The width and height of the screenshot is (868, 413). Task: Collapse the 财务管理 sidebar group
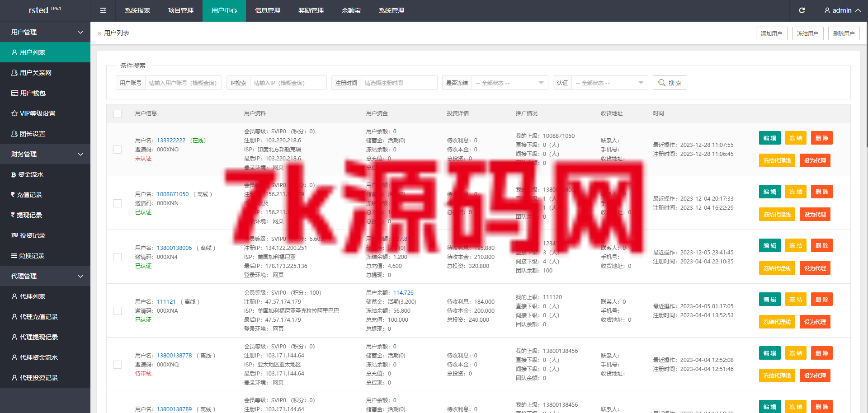45,154
